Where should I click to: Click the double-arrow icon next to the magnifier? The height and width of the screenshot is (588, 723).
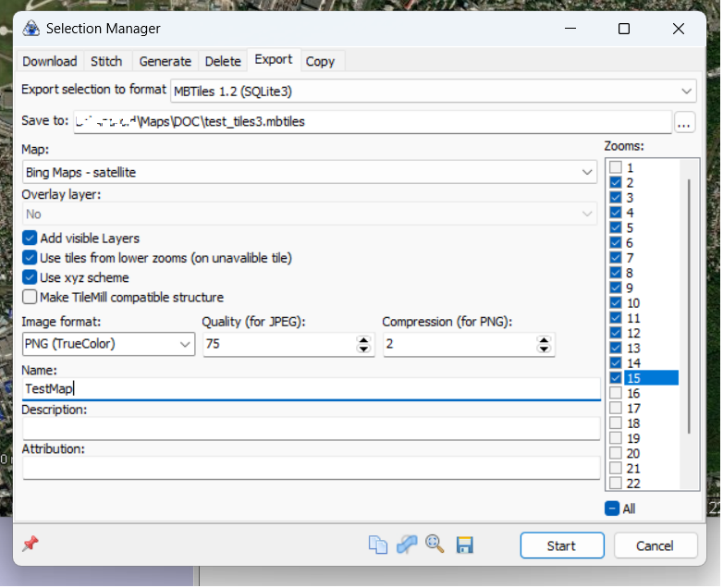[407, 545]
